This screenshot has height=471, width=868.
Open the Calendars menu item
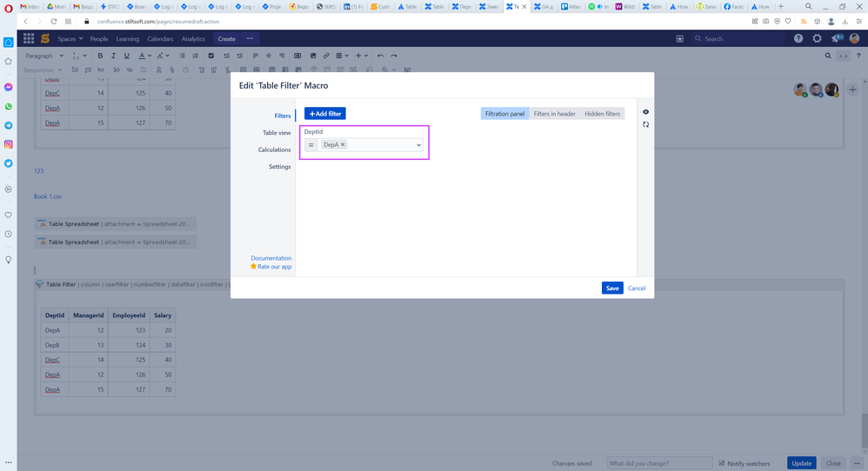(x=160, y=39)
